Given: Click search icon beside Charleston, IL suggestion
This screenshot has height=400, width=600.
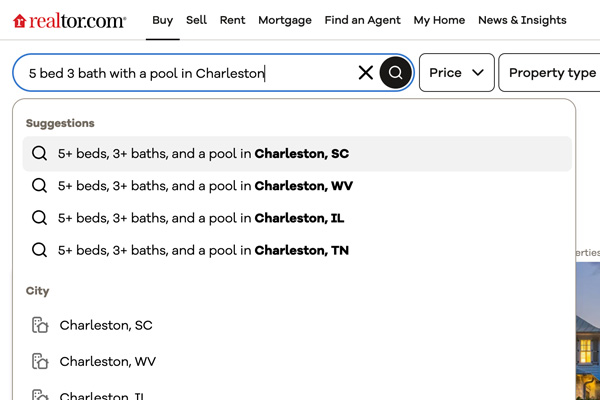Looking at the screenshot, I should tap(40, 218).
